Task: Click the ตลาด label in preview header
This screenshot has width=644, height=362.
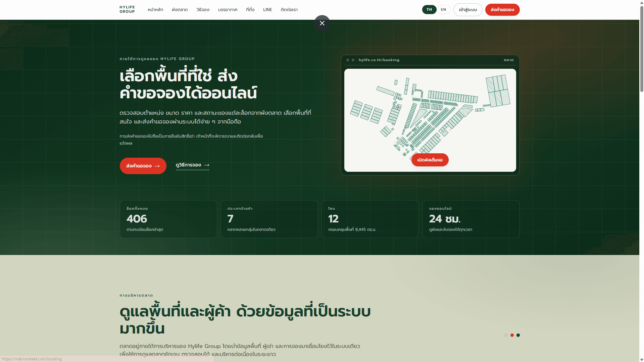Action: pyautogui.click(x=509, y=60)
